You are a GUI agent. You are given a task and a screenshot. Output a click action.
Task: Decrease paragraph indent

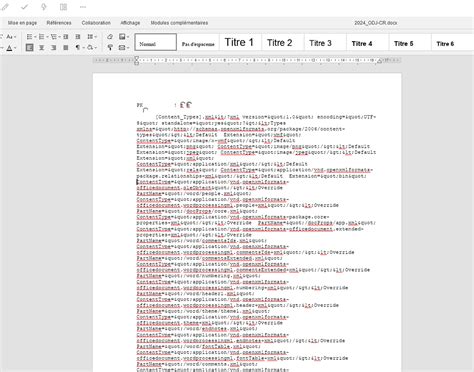(66, 37)
